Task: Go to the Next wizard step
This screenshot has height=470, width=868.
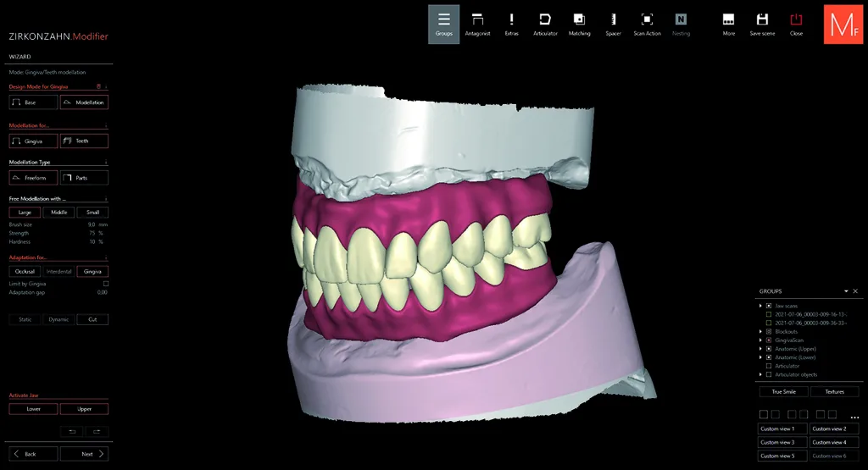Action: [x=84, y=454]
